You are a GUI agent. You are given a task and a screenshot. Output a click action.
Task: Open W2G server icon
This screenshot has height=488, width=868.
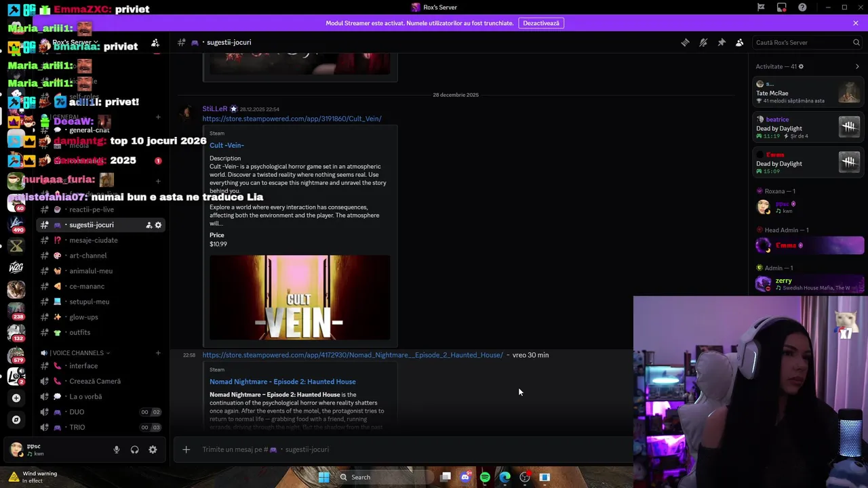click(16, 268)
